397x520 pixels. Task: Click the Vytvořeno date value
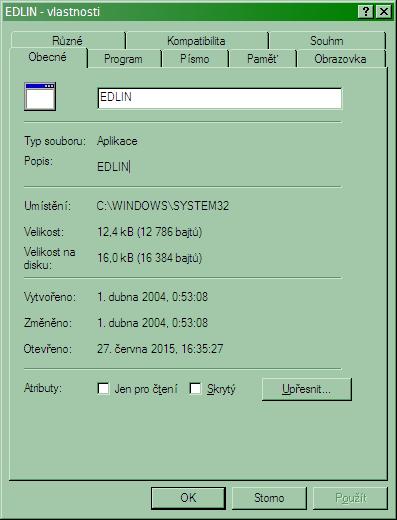coord(152,297)
